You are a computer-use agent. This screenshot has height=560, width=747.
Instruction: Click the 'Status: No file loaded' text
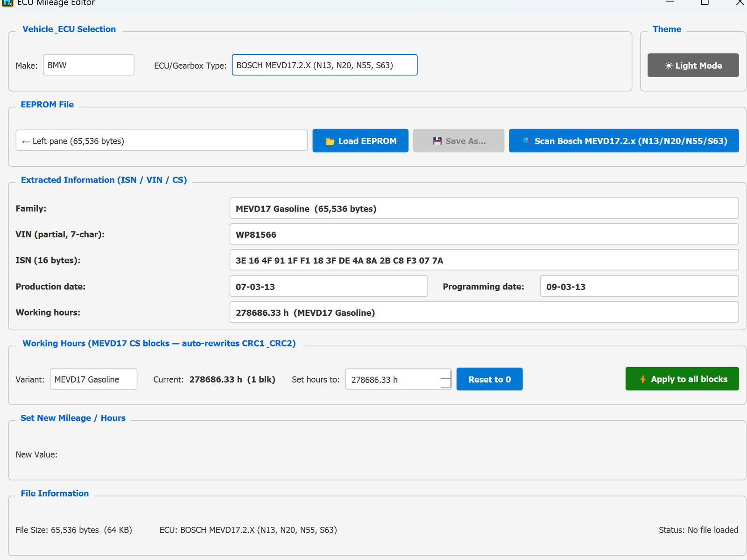click(x=698, y=530)
